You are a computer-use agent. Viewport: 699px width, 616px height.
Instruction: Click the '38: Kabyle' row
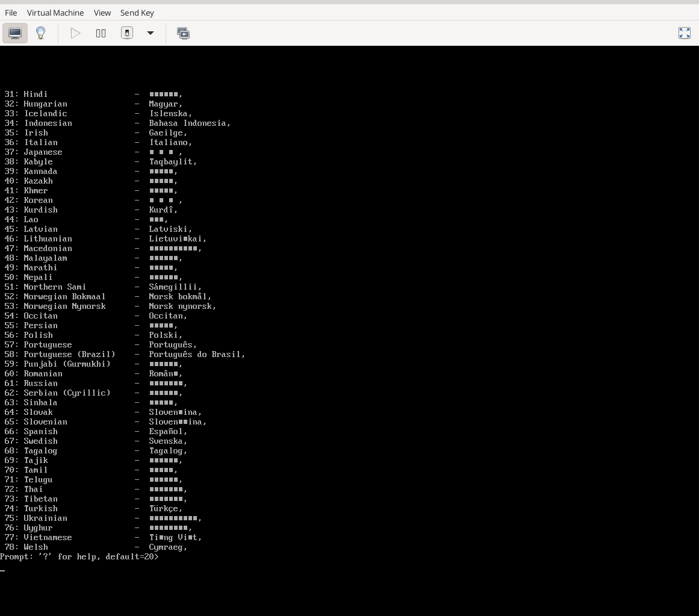101,162
